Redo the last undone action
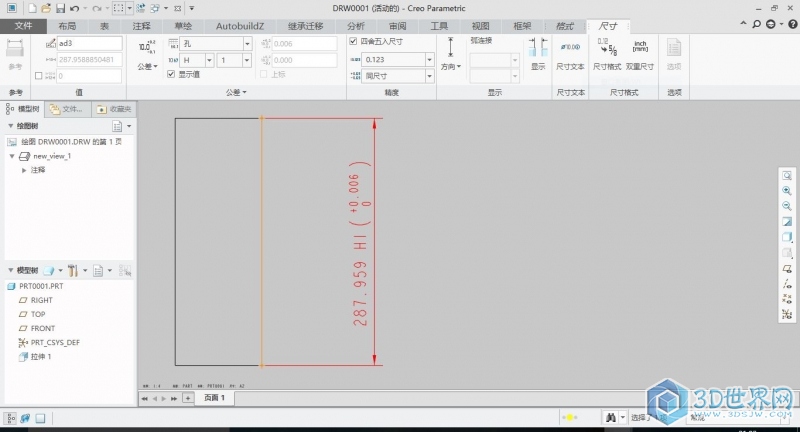 (97, 8)
